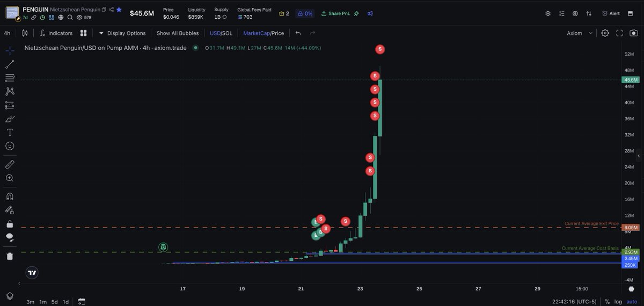Select the 1d date range
644x306 pixels.
pos(66,301)
